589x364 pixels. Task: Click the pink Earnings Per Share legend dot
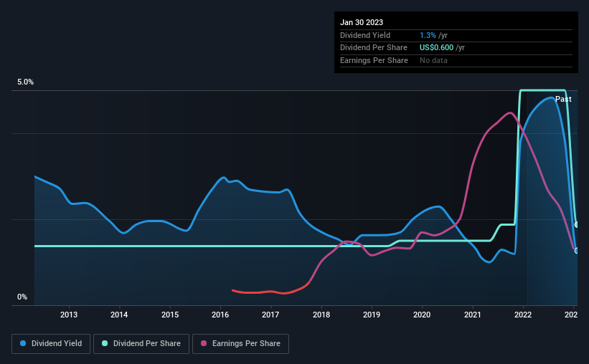[204, 343]
